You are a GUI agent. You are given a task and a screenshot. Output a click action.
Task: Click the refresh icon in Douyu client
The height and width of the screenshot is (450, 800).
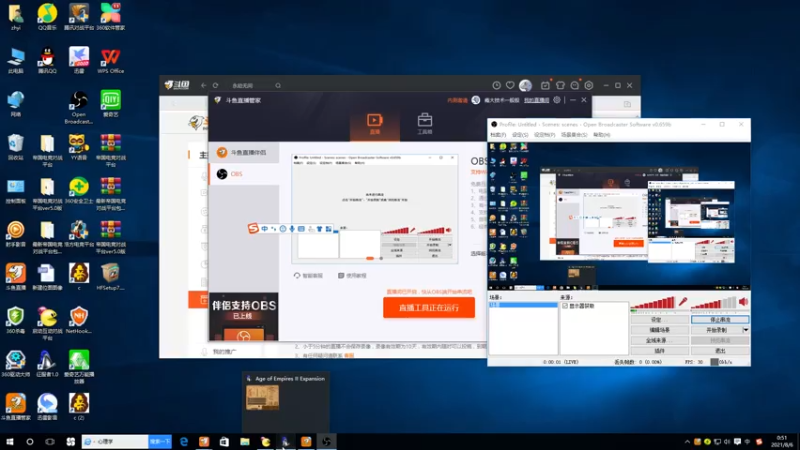pyautogui.click(x=216, y=85)
